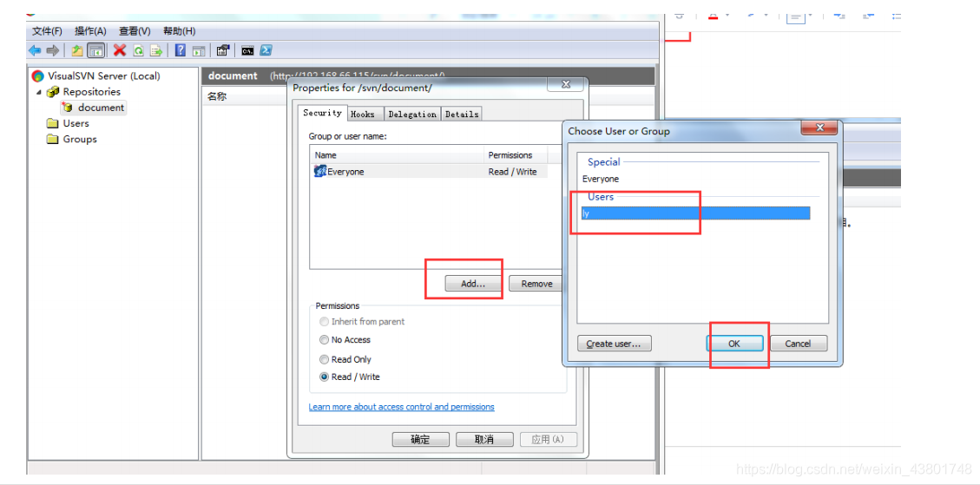The height and width of the screenshot is (485, 980).
Task: Click the Read / Write cell of Everyone row
Action: point(512,171)
